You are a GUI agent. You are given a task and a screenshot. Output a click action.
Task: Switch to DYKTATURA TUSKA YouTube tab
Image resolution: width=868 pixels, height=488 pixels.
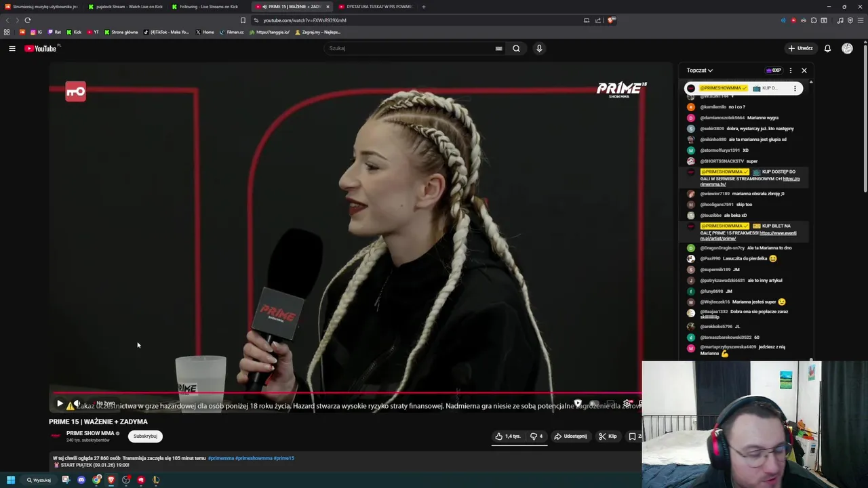click(x=375, y=7)
